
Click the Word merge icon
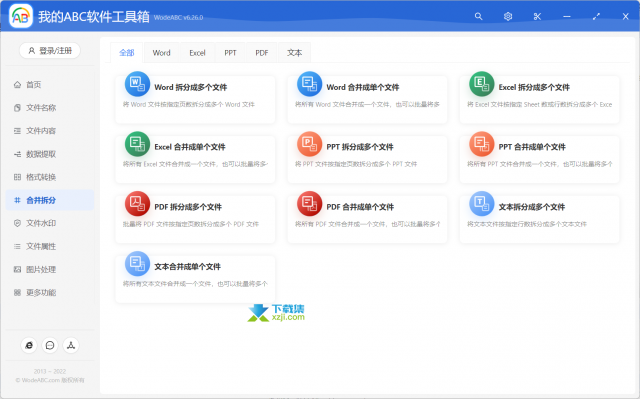(x=309, y=84)
